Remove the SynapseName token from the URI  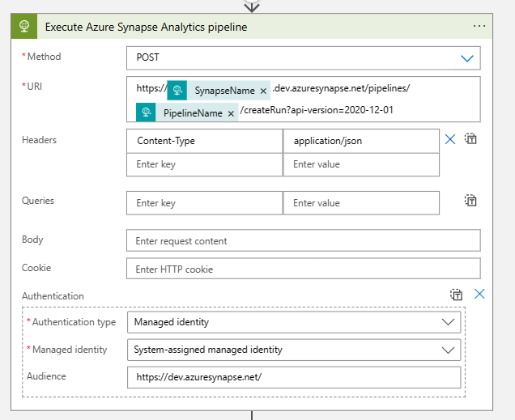pyautogui.click(x=263, y=91)
